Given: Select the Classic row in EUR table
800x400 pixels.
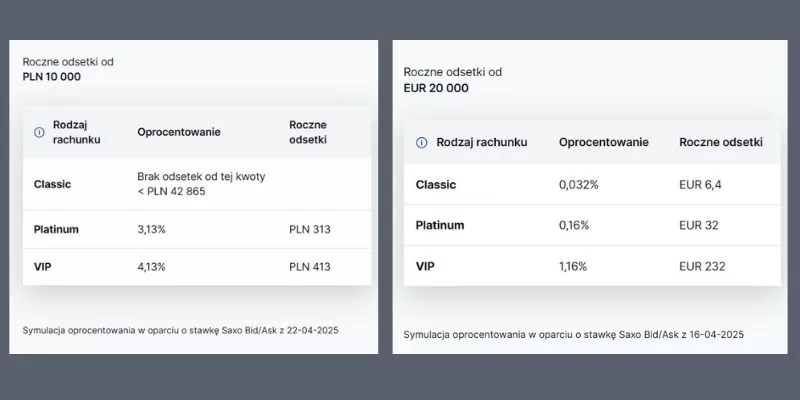Looking at the screenshot, I should [x=592, y=185].
